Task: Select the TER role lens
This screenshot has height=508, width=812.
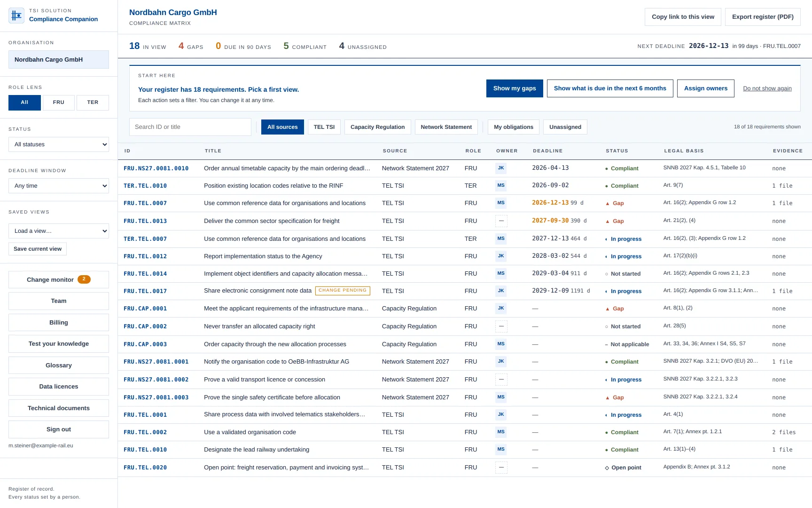Action: [93, 103]
